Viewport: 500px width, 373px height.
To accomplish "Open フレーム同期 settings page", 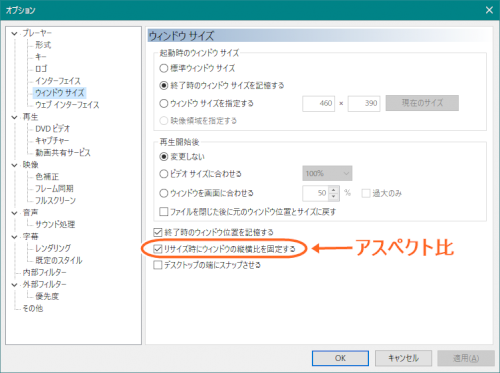I will (54, 188).
